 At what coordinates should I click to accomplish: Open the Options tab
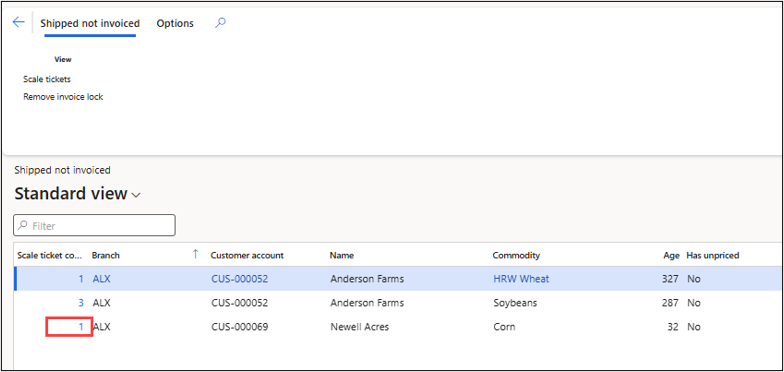[175, 23]
